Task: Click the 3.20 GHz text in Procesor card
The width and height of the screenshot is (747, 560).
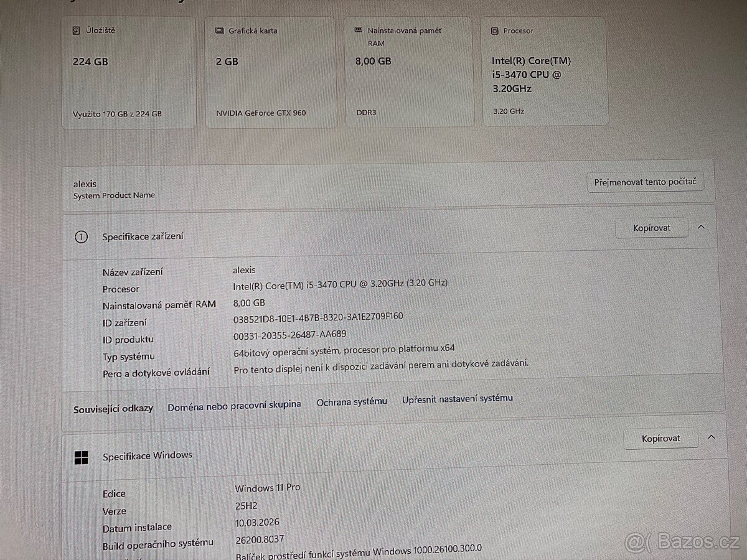Action: [508, 111]
